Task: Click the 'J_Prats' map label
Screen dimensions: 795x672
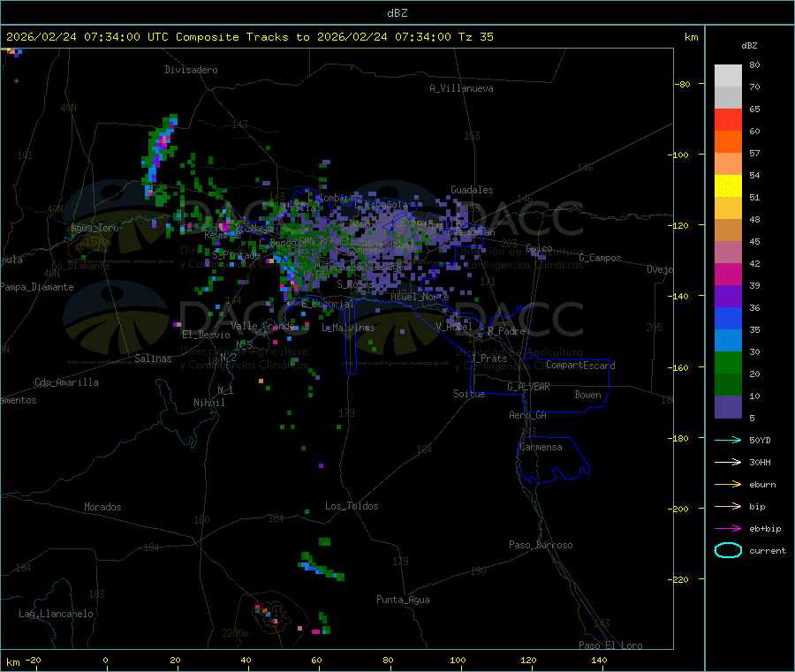Action: pos(489,359)
